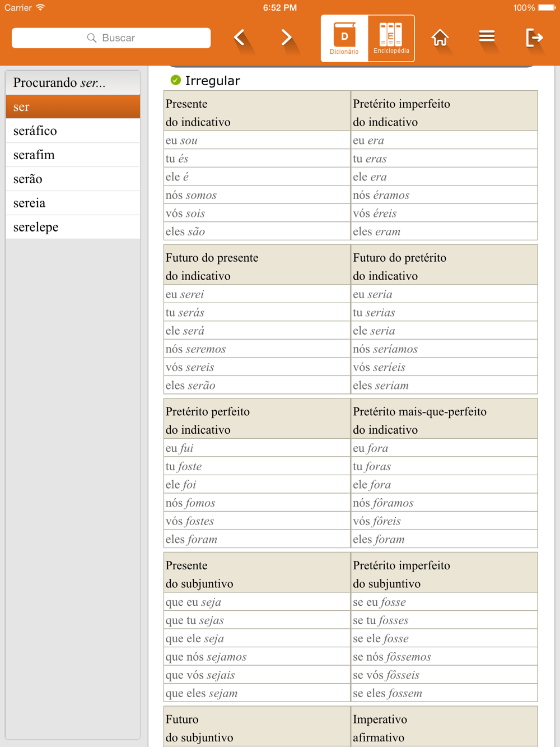Viewport: 560px width, 747px height.
Task: Tap the 'tu és' cell
Action: click(x=257, y=159)
